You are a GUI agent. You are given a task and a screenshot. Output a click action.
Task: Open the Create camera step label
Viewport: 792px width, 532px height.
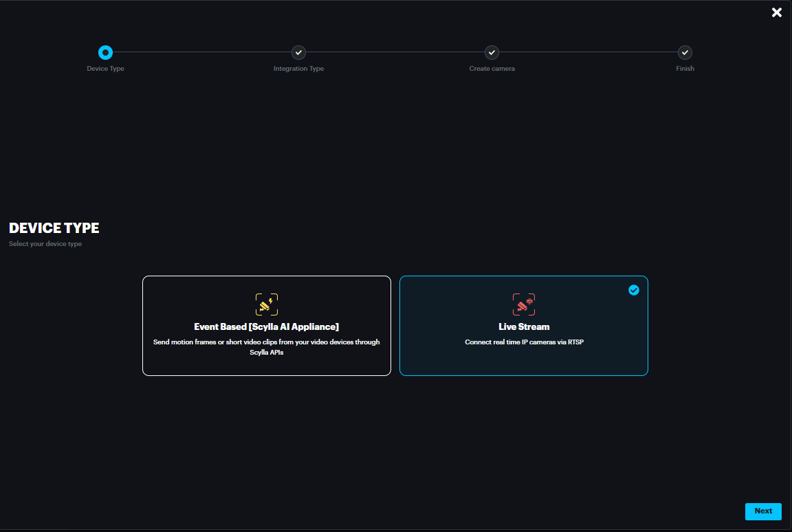[x=492, y=69]
